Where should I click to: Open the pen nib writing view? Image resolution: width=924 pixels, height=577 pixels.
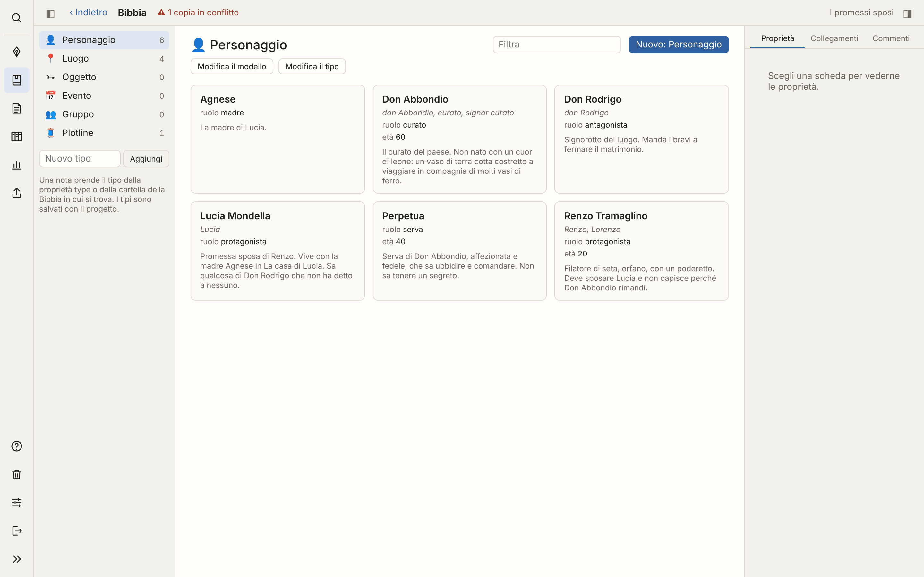click(16, 52)
